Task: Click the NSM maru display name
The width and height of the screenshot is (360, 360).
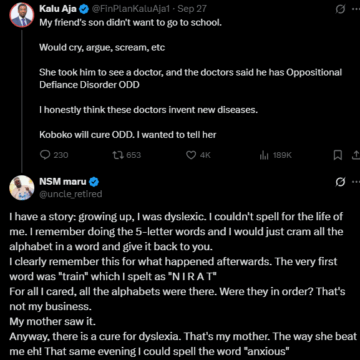Action: tap(63, 182)
